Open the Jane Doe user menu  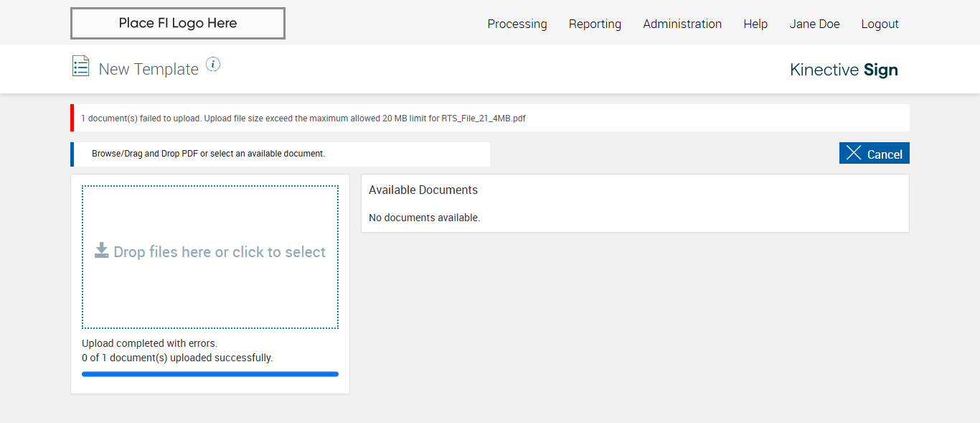pyautogui.click(x=814, y=24)
